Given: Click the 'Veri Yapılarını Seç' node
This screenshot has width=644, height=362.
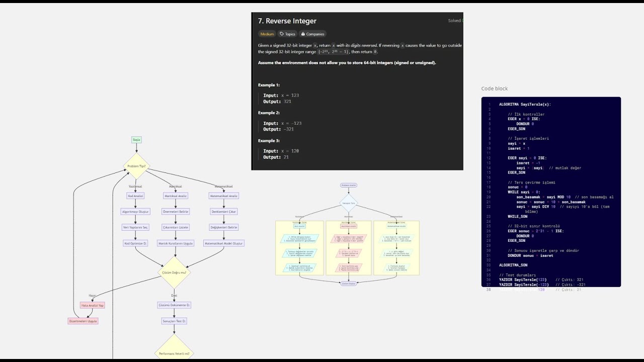Looking at the screenshot, I should coord(135,228).
